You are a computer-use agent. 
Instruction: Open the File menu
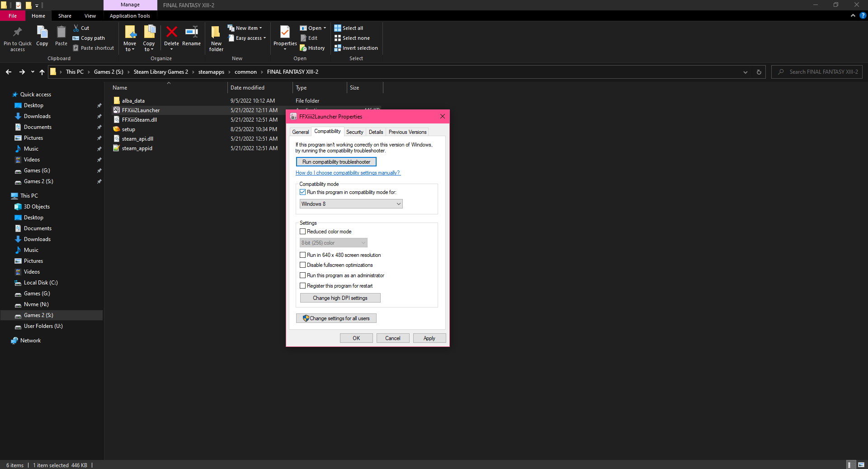coord(13,16)
